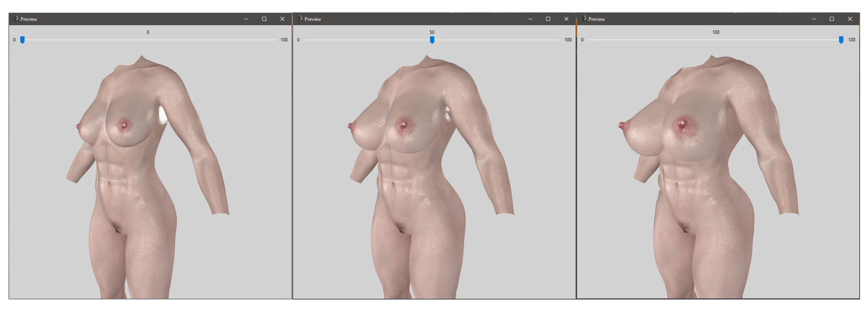Click the app icon in third Preview title bar
868x312 pixels.
(584, 19)
